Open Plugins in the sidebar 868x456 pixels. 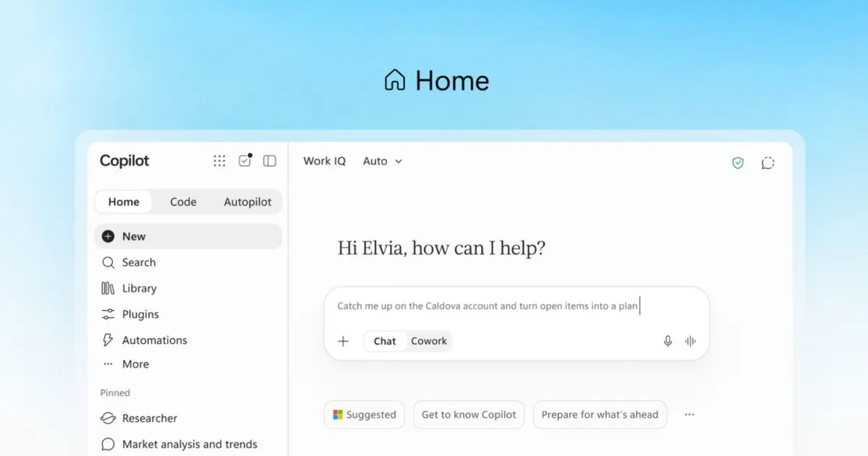(x=188, y=314)
